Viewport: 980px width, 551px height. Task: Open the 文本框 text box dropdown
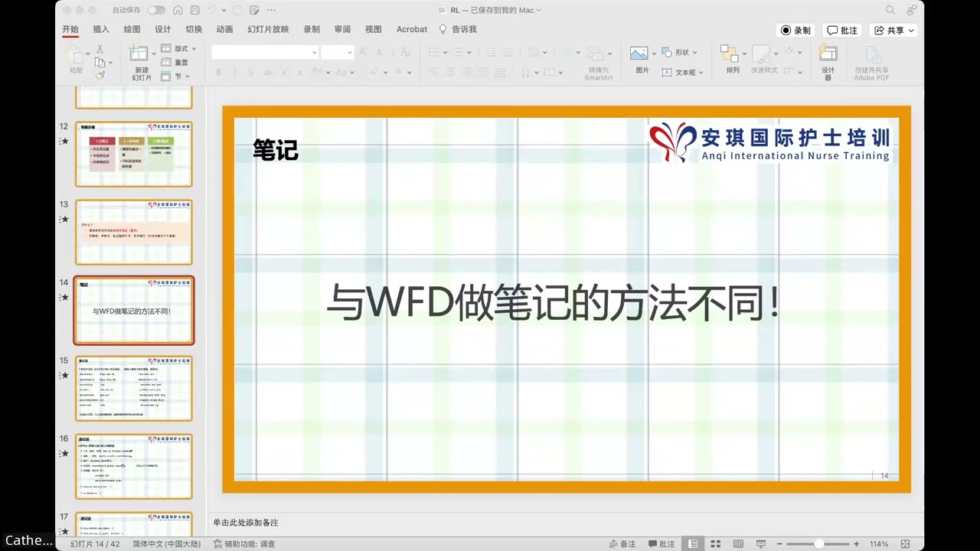[x=683, y=72]
